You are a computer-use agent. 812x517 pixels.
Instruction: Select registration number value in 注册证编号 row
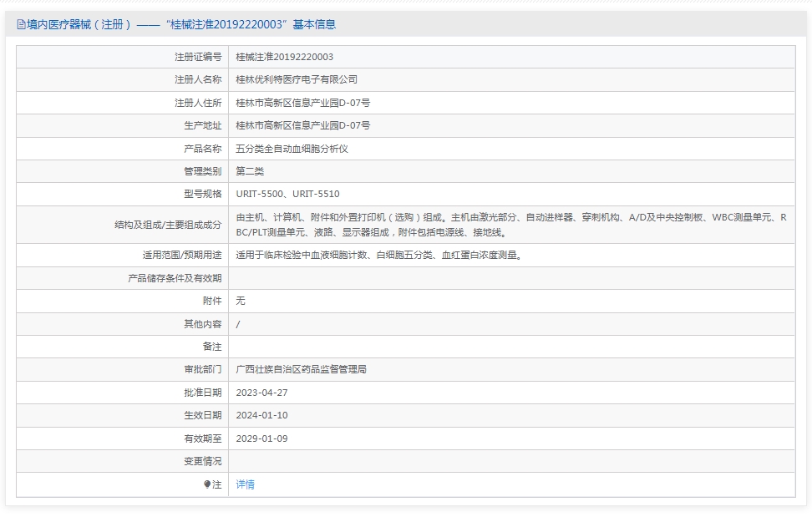pos(284,57)
